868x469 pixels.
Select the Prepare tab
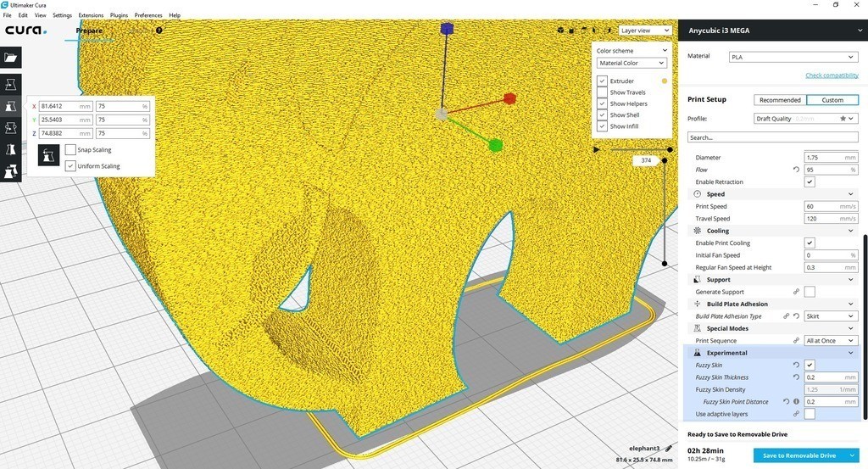click(89, 31)
